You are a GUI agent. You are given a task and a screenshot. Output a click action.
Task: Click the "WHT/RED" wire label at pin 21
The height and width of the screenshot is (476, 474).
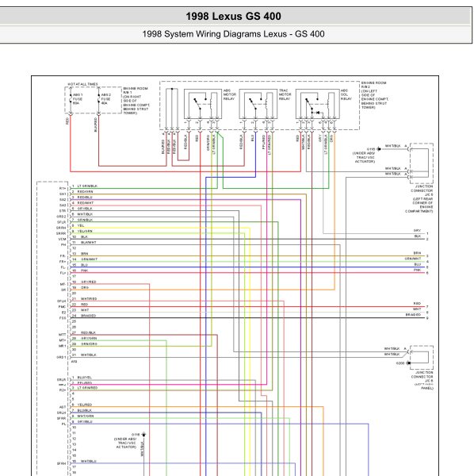[x=89, y=299]
